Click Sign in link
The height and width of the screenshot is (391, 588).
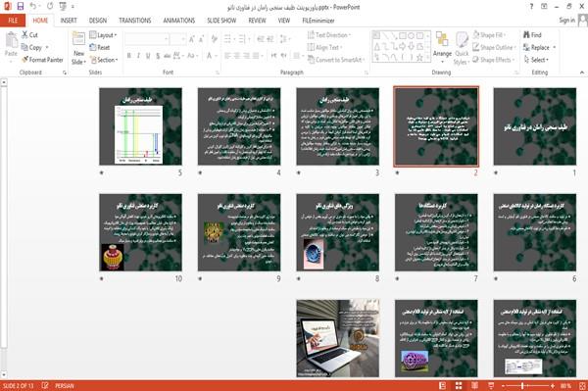(566, 21)
